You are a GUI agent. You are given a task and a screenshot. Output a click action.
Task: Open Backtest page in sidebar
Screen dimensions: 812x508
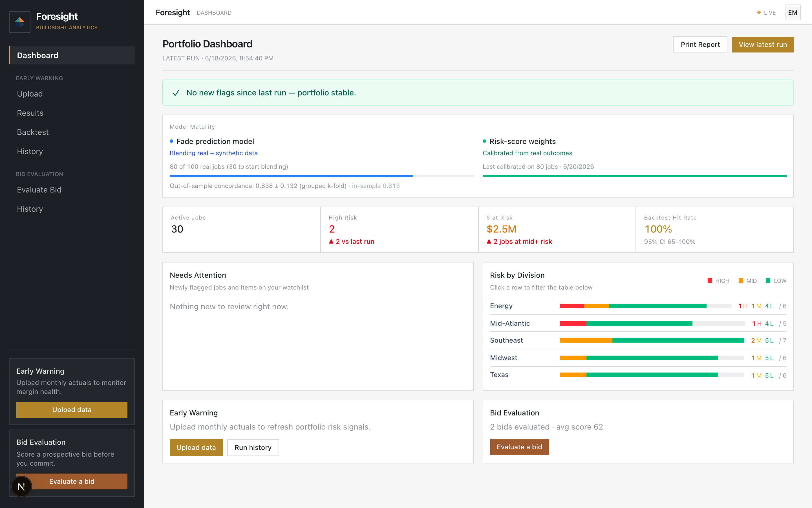click(33, 132)
